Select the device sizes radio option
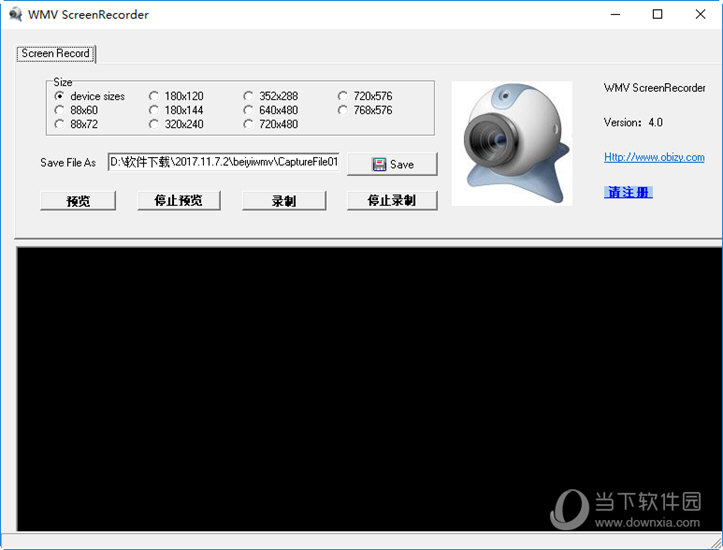Viewport: 723px width, 550px height. 60,97
